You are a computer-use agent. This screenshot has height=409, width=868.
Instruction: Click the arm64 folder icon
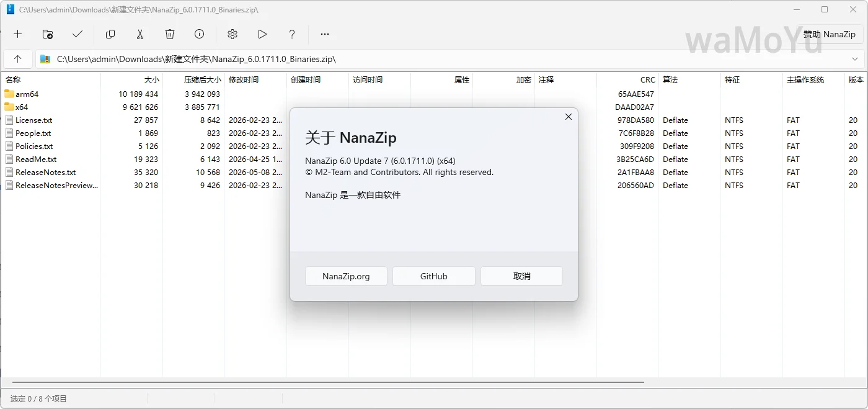pos(9,94)
